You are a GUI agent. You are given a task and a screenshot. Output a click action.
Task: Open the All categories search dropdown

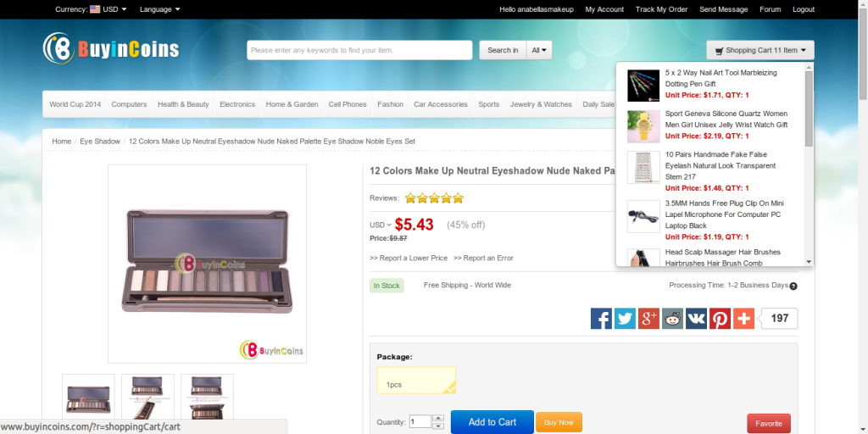(539, 50)
